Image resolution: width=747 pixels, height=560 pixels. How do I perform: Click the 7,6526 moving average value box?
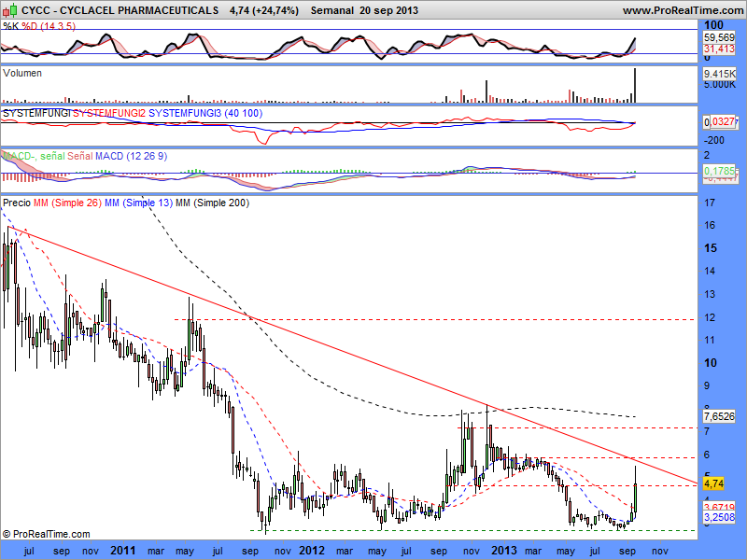(719, 416)
